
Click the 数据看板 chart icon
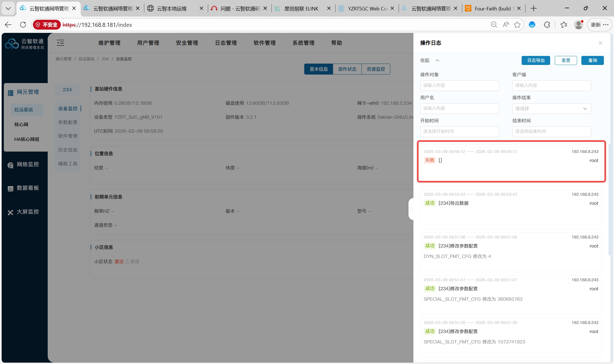click(x=10, y=188)
